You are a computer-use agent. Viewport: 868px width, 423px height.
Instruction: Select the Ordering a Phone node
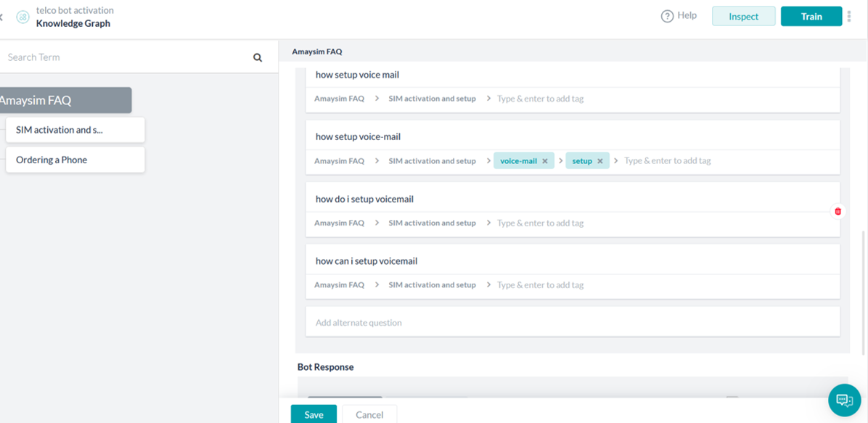point(75,160)
